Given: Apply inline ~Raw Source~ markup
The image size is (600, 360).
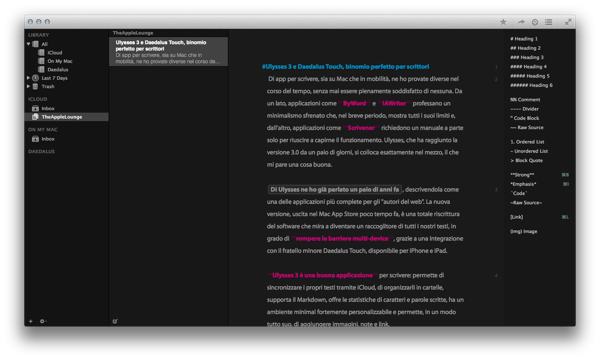Looking at the screenshot, I should click(x=526, y=202).
